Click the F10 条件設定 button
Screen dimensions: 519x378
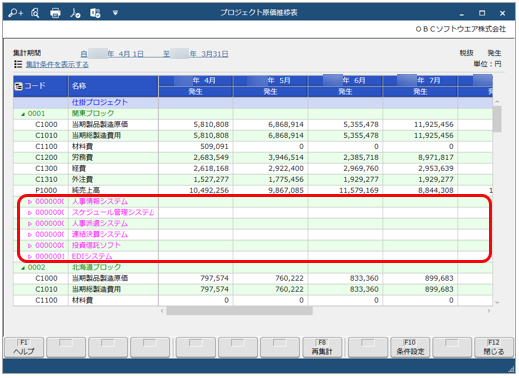pyautogui.click(x=410, y=348)
